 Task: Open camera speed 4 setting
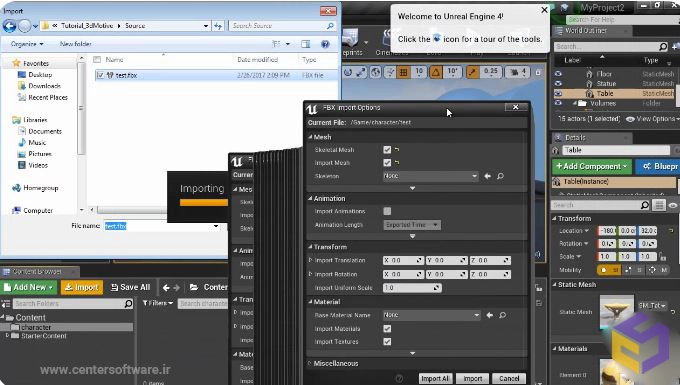[x=518, y=72]
